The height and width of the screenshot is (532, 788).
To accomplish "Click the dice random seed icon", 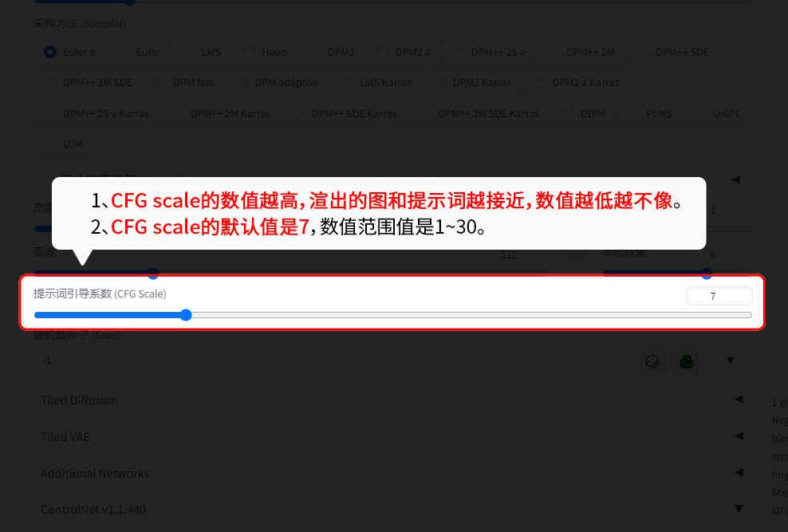I will point(652,361).
